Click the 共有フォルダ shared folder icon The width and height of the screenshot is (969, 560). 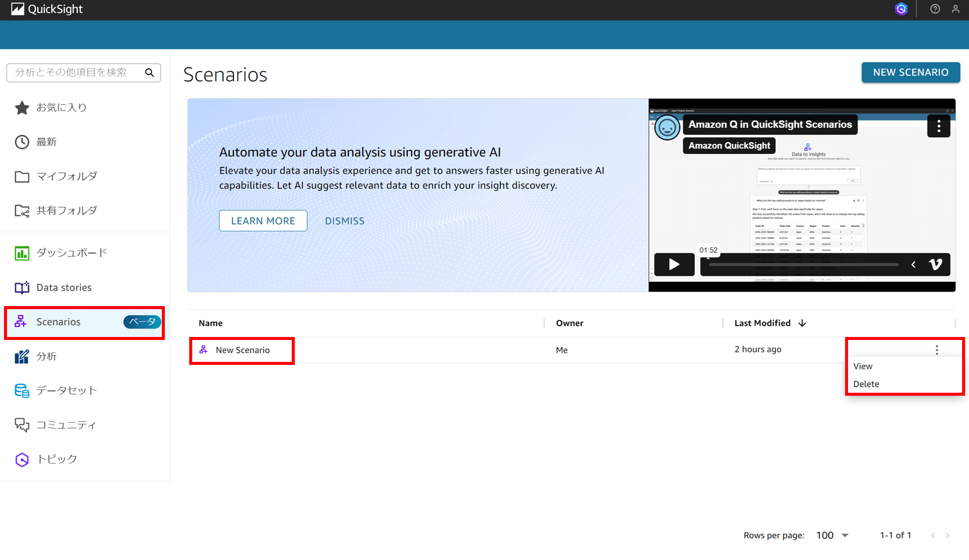pos(22,211)
